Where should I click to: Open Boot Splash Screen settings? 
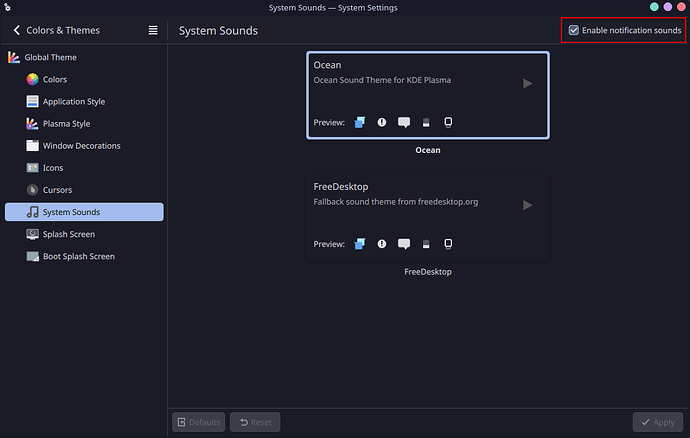(x=84, y=256)
